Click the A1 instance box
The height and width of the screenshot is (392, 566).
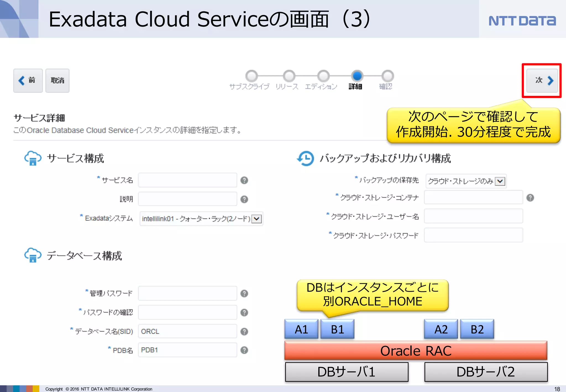301,329
